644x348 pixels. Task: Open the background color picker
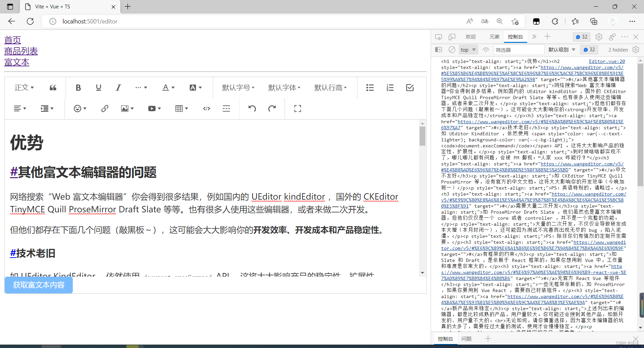196,88
